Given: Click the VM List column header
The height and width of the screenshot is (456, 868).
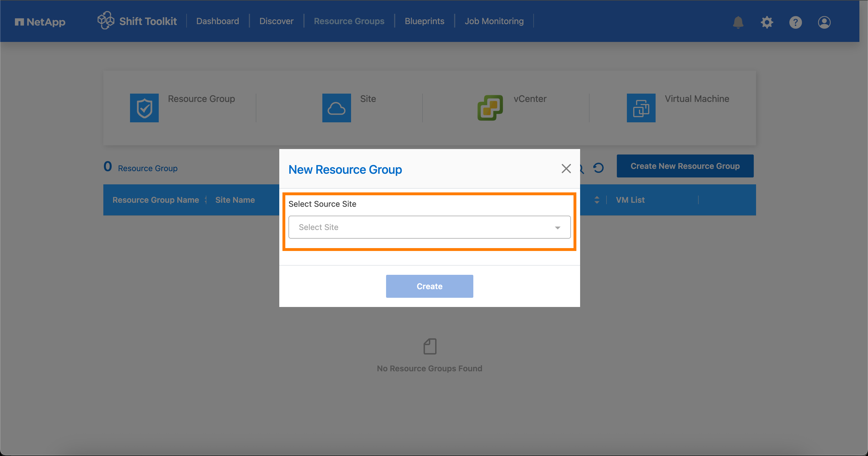Looking at the screenshot, I should [x=630, y=200].
